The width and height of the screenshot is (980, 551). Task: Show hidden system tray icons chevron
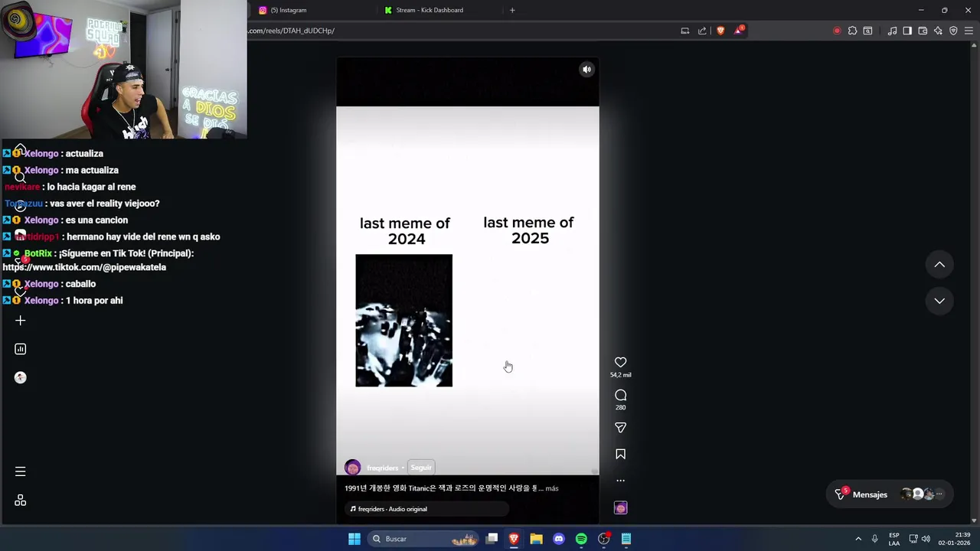click(x=858, y=539)
